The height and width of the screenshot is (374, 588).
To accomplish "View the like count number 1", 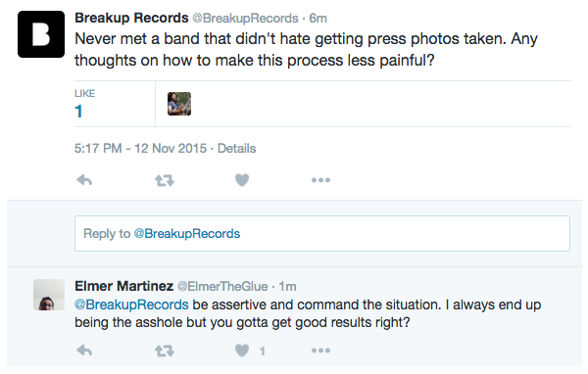I will click(x=78, y=112).
